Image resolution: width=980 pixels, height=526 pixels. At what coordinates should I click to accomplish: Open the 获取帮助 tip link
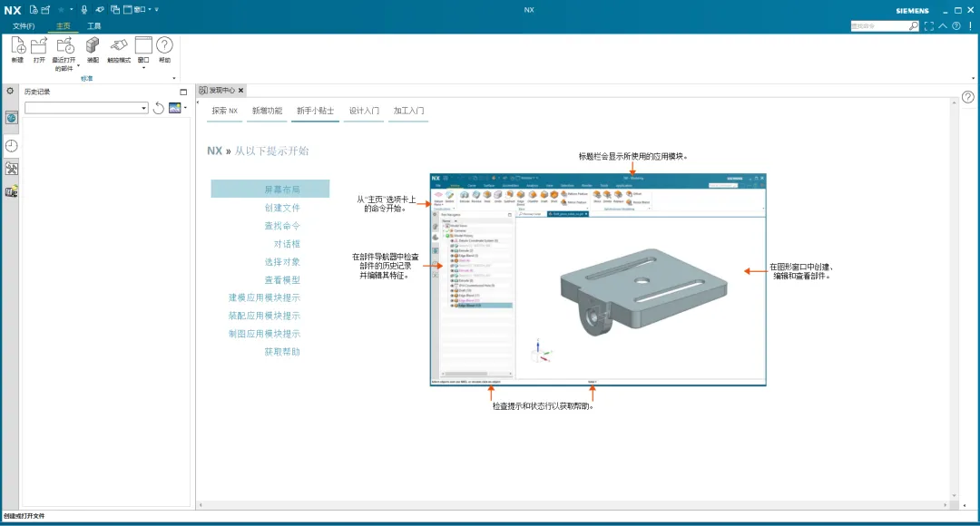282,352
